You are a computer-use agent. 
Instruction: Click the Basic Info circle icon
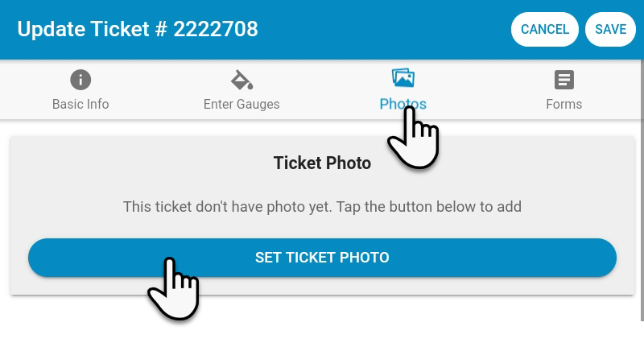point(80,80)
